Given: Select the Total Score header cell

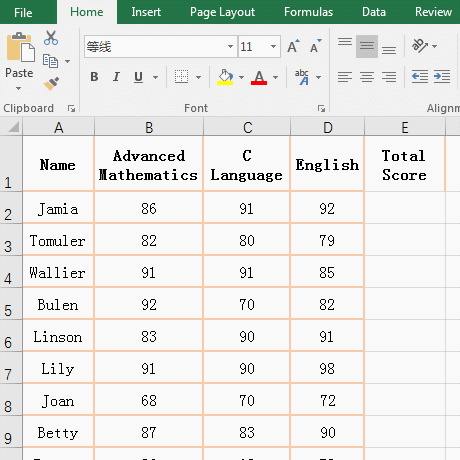Looking at the screenshot, I should point(405,164).
